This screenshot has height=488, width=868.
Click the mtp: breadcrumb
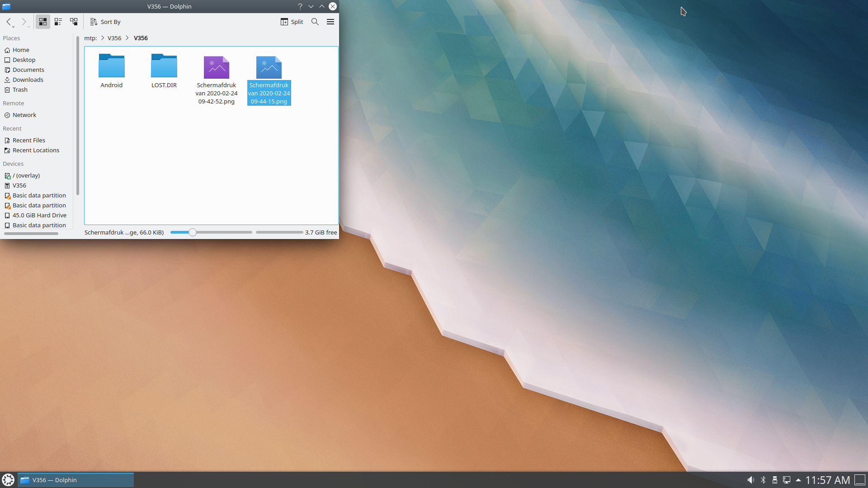90,38
